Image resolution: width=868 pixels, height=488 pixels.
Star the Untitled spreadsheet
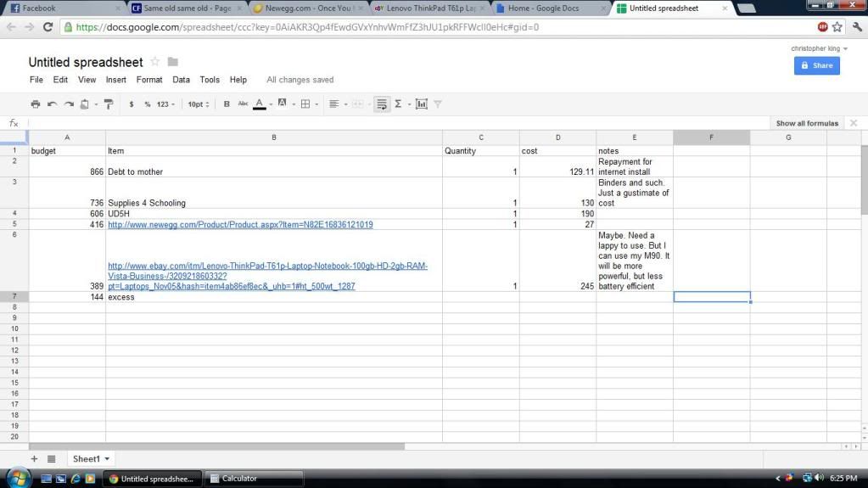pyautogui.click(x=155, y=61)
